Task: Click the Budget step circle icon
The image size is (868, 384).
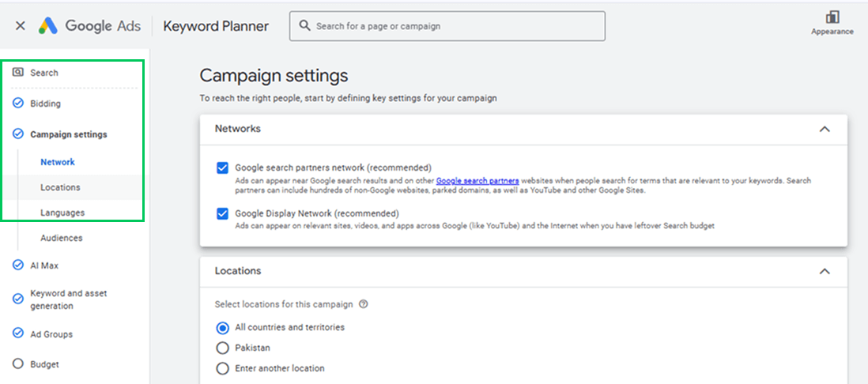Action: 17,364
